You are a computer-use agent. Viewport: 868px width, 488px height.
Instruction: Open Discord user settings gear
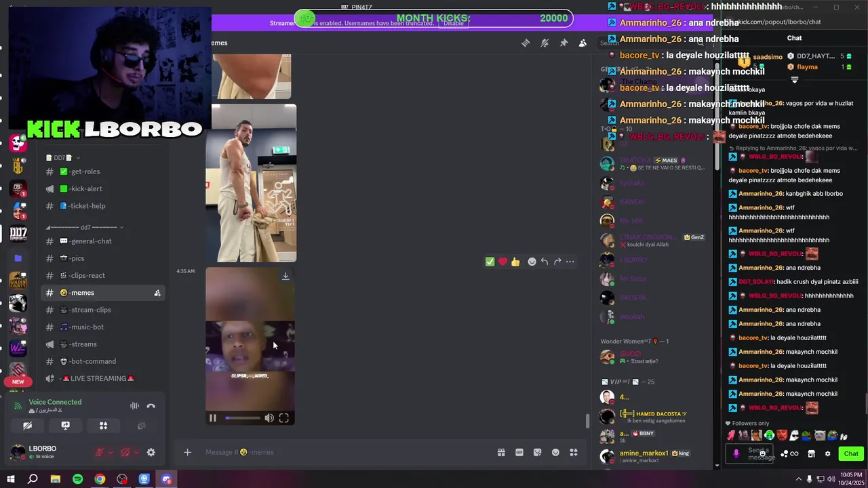click(151, 452)
